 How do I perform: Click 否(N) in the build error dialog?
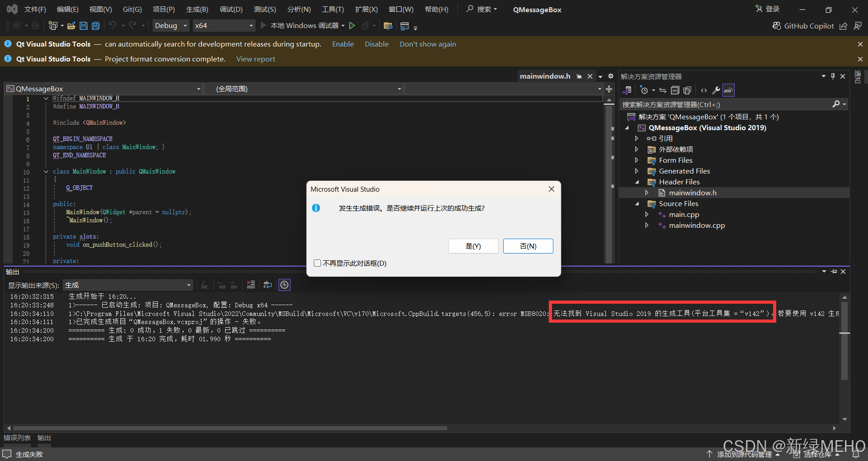528,246
